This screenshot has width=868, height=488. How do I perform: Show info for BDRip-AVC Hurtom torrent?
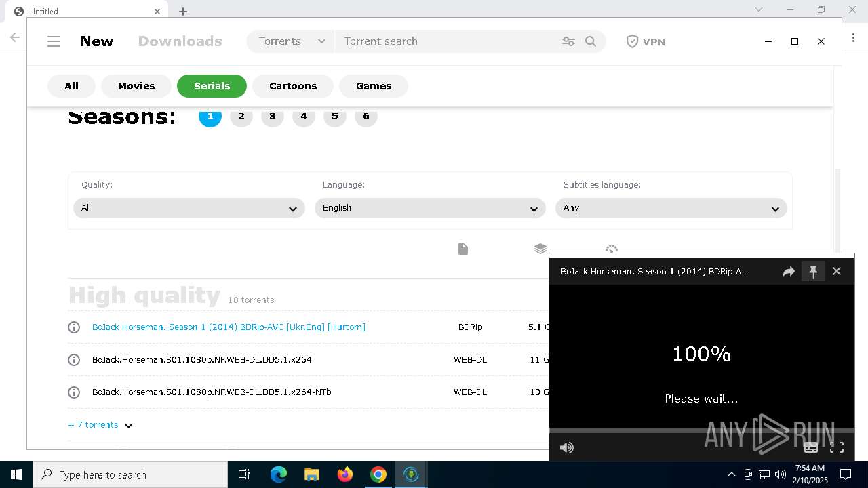(x=74, y=327)
